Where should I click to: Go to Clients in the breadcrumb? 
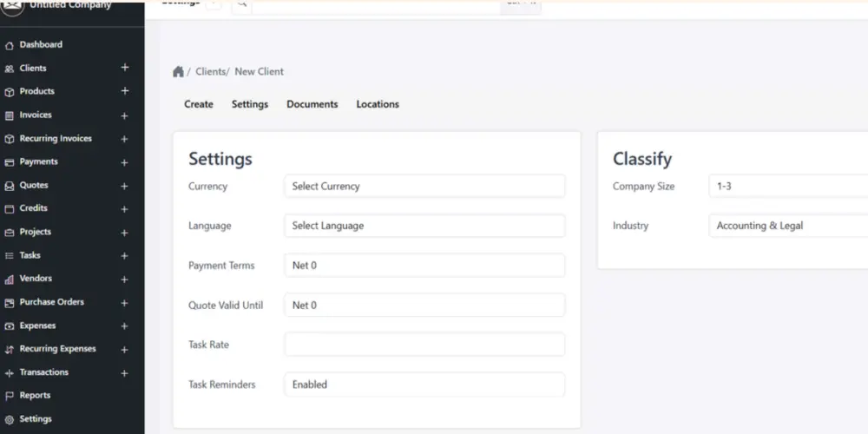point(210,71)
